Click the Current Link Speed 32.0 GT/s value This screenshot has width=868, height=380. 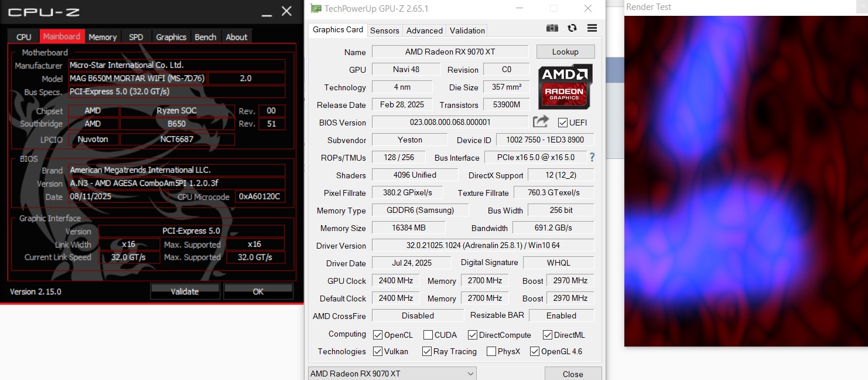coord(128,257)
